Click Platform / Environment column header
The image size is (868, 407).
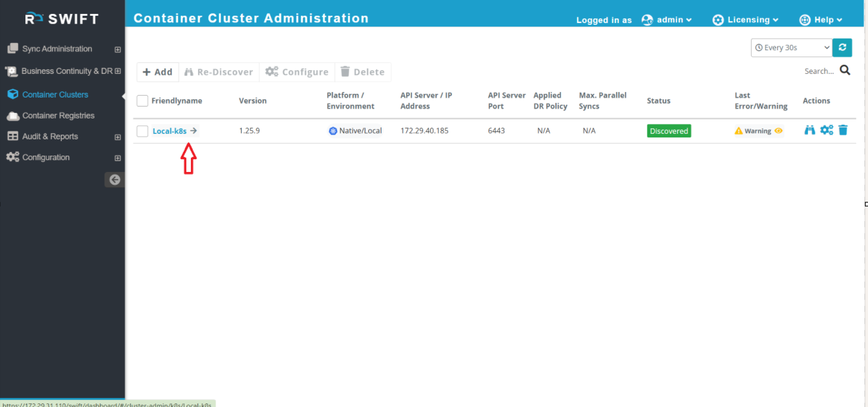pyautogui.click(x=350, y=101)
